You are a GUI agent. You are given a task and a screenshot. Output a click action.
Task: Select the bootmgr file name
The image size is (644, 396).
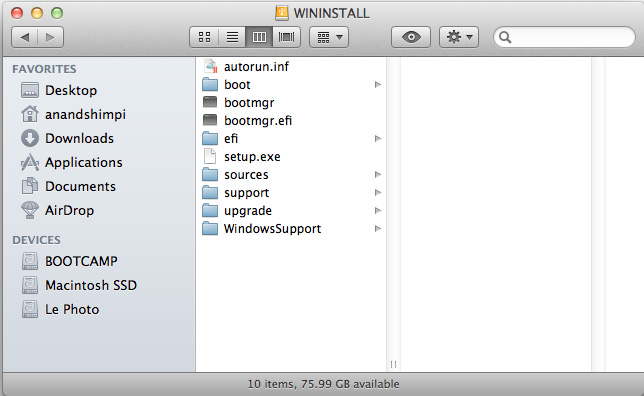pyautogui.click(x=249, y=103)
